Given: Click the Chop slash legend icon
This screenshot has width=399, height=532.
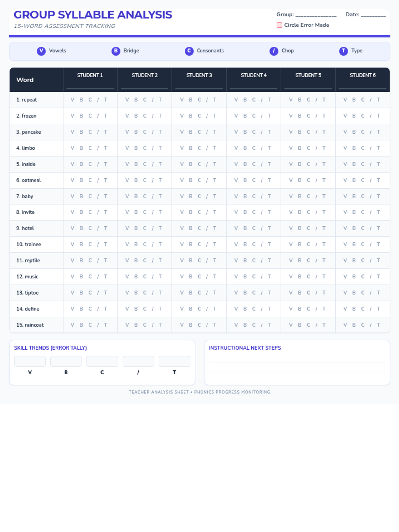Looking at the screenshot, I should (x=274, y=51).
